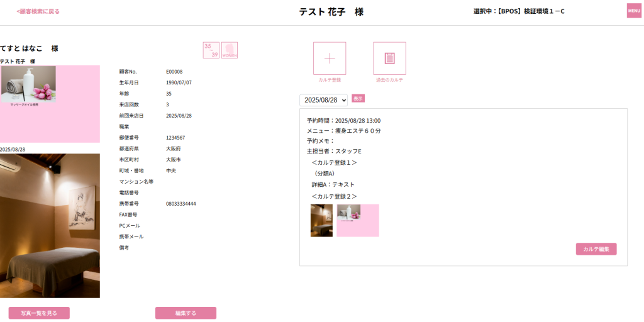The width and height of the screenshot is (644, 322).
Task: Click the 選択中 BPOS environment label
Action: pyautogui.click(x=519, y=11)
